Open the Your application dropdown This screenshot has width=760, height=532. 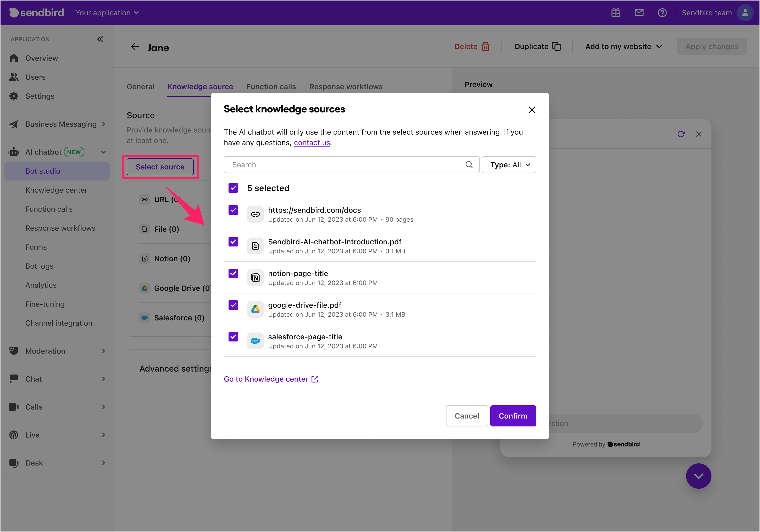pos(107,13)
